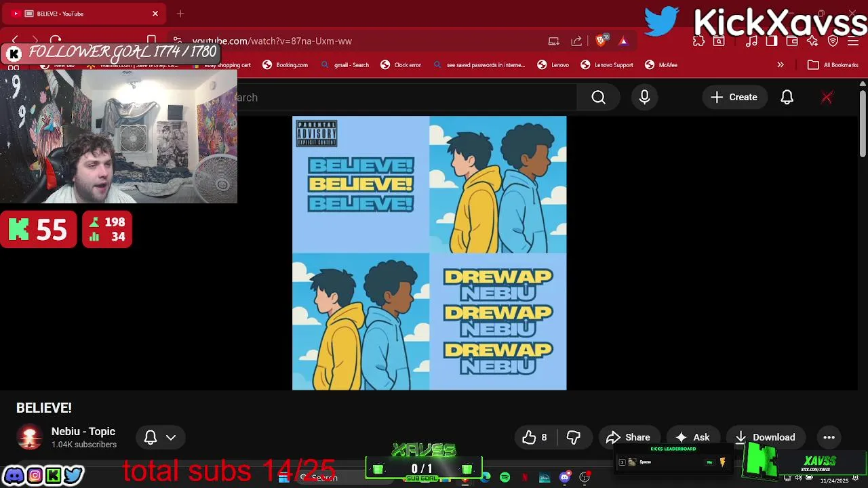Start voice search with microphone icon
The height and width of the screenshot is (488, 868).
[x=644, y=98]
